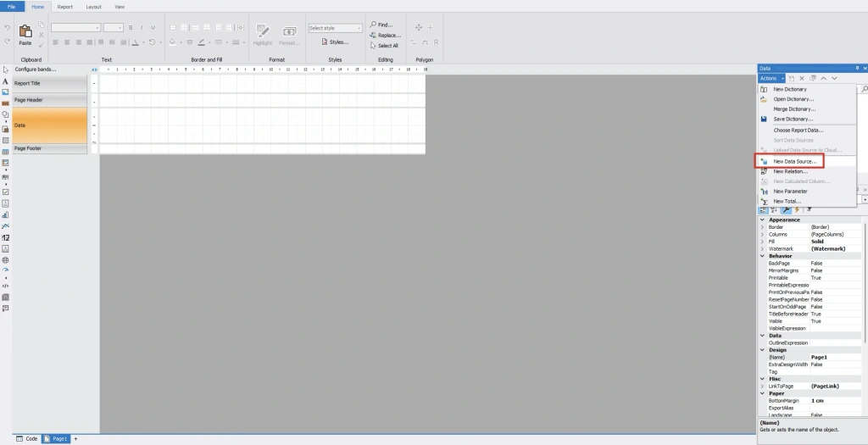Click the Undo arrow icon
The image size is (868, 445).
7,28
